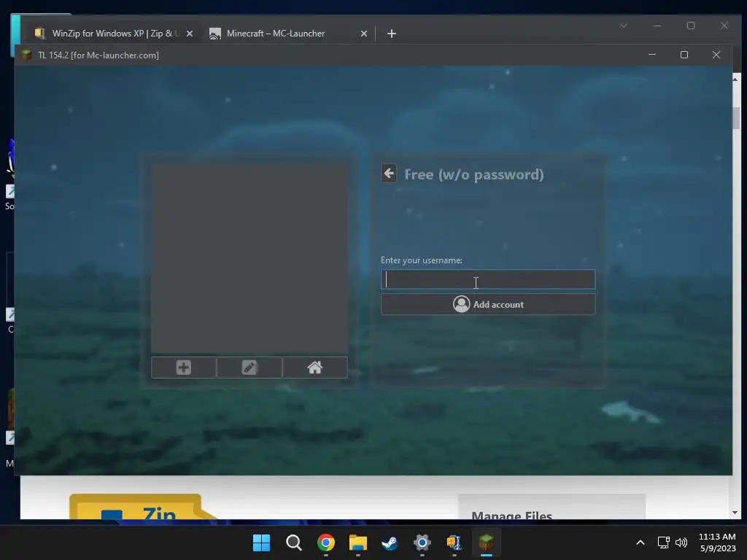Open the volume tray icon
747x560 pixels.
[x=681, y=542]
